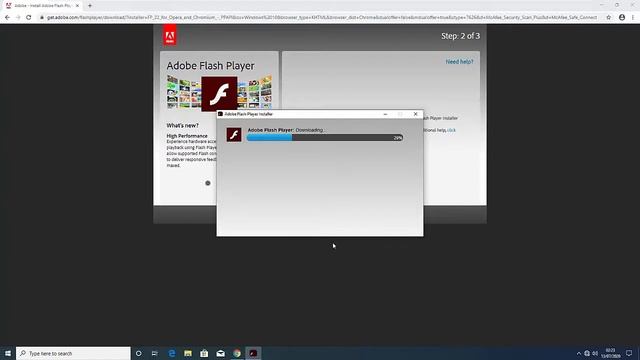Open the Mail app from the taskbar
The width and height of the screenshot is (640, 360).
point(220,353)
